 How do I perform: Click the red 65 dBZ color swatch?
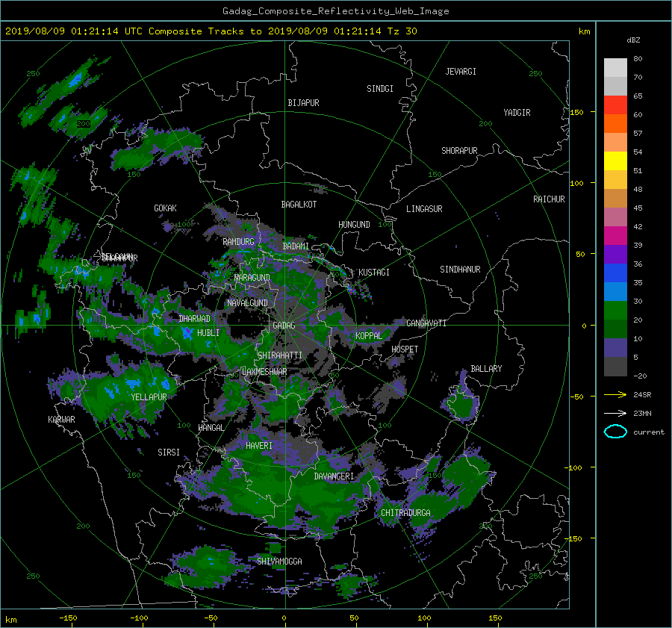pos(615,105)
